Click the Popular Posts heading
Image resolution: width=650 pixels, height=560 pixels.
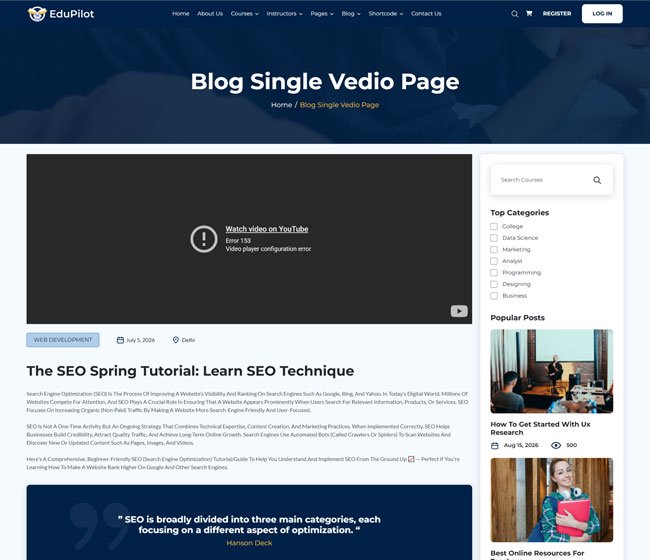point(517,318)
